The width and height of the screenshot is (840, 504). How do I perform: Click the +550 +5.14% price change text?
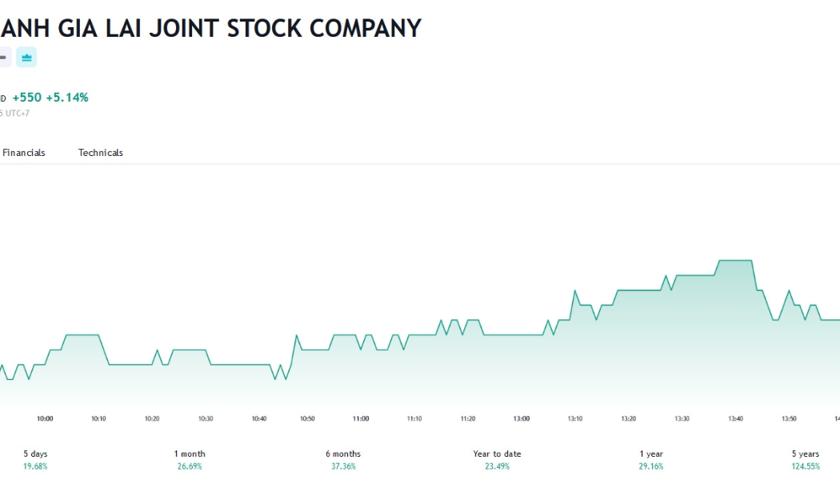click(50, 98)
